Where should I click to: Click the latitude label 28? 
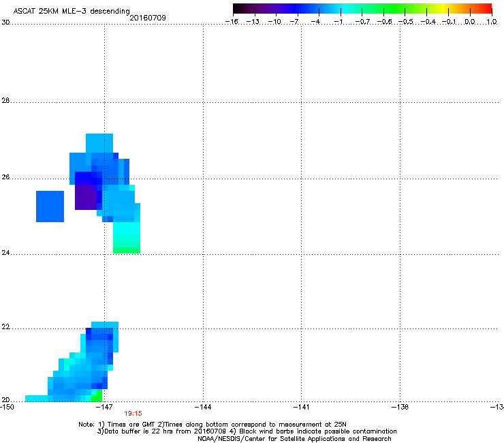pyautogui.click(x=5, y=100)
